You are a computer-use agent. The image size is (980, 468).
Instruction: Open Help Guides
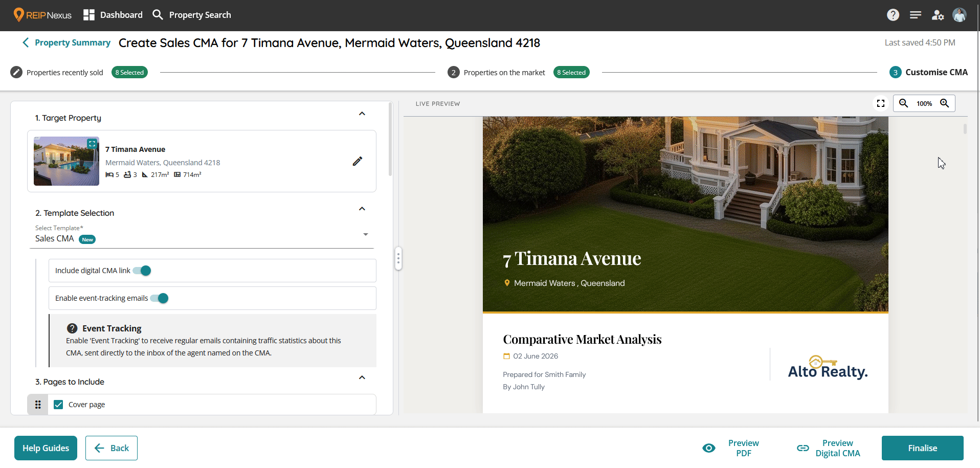46,448
